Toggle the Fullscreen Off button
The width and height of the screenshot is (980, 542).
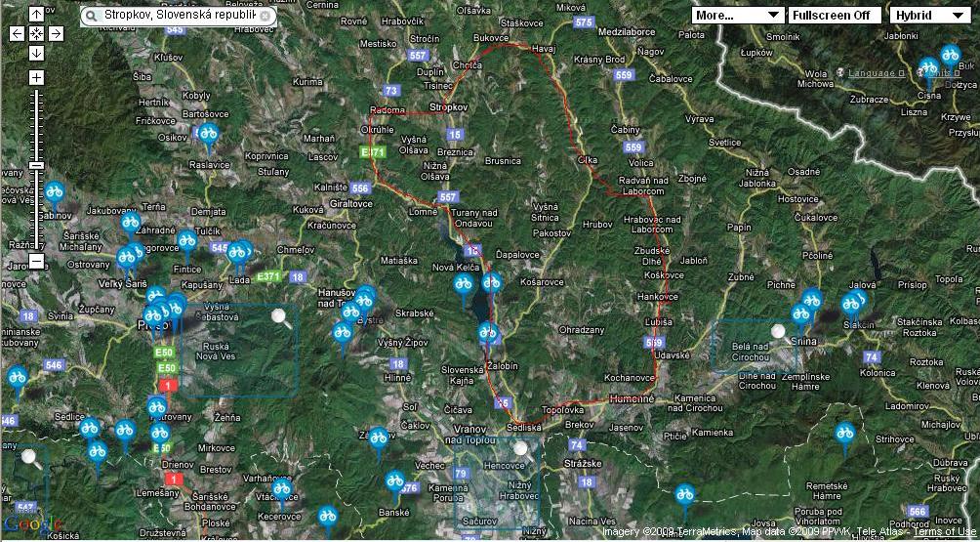[831, 16]
